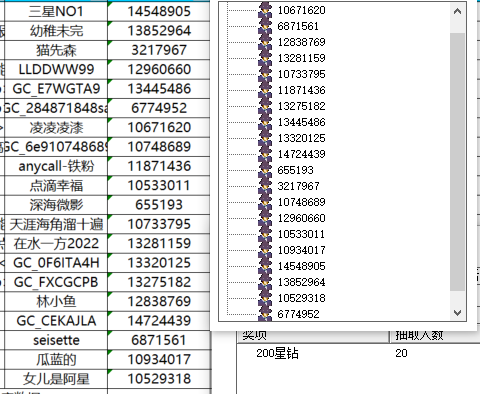This screenshot has width=480, height=394.
Task: Select tree entry 655193
Action: pyautogui.click(x=295, y=170)
